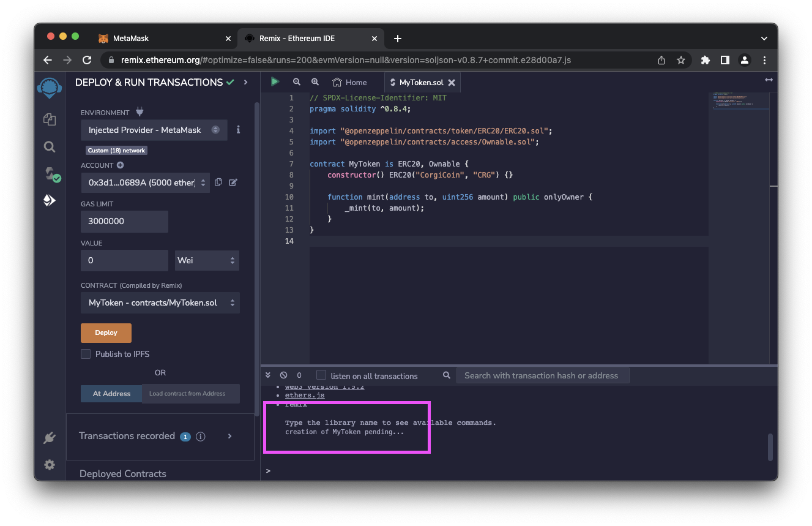The image size is (812, 526).
Task: Click Value amount input field
Action: pos(124,260)
